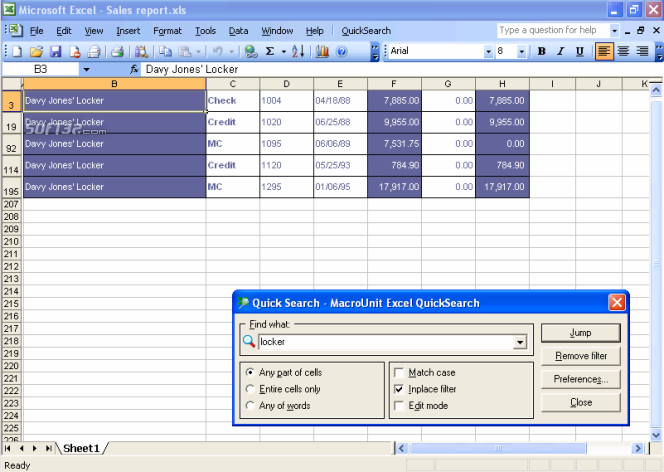
Task: Open a file with the Open folder icon
Action: pyautogui.click(x=36, y=52)
